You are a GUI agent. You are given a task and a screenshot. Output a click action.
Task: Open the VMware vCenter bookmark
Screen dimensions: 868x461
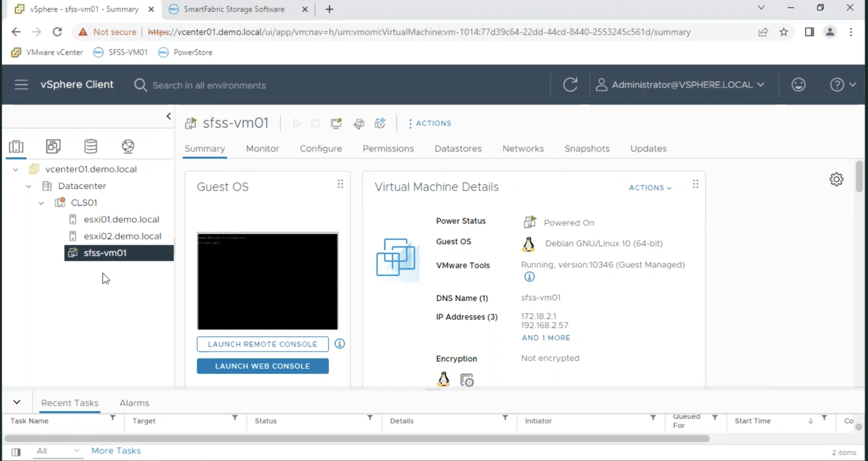47,52
